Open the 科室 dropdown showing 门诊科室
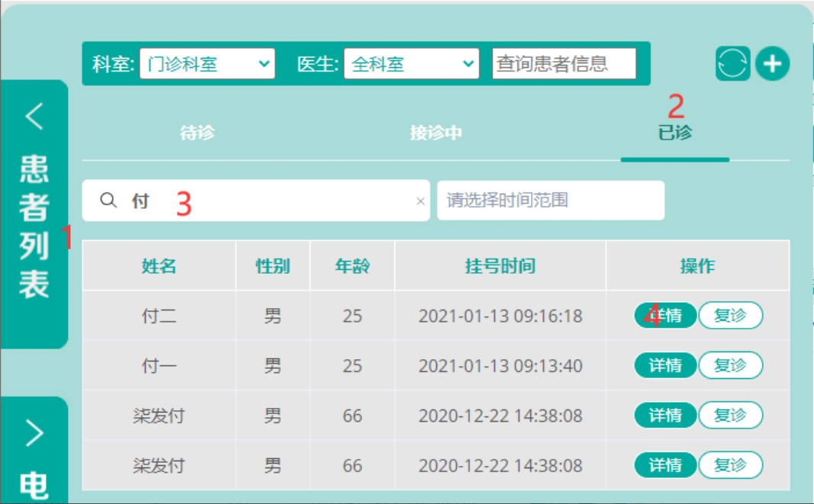The image size is (814, 504). [x=208, y=64]
